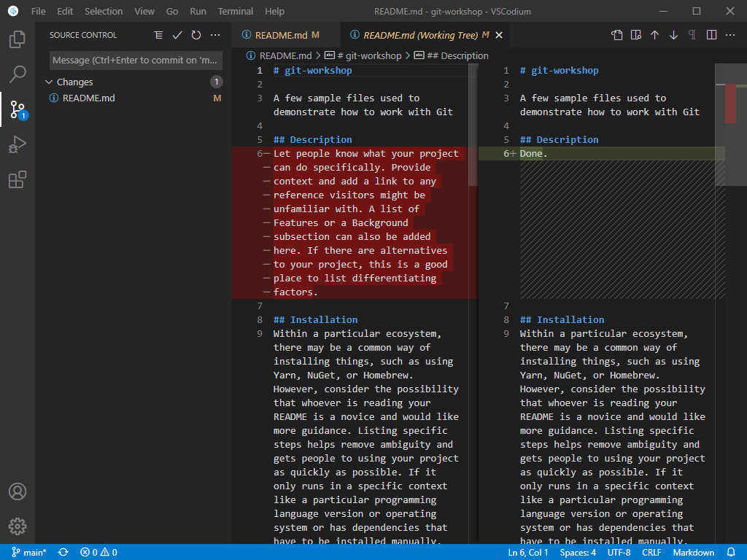The image size is (747, 560).
Task: Change the CRLF end-of-line sequence
Action: [651, 553]
